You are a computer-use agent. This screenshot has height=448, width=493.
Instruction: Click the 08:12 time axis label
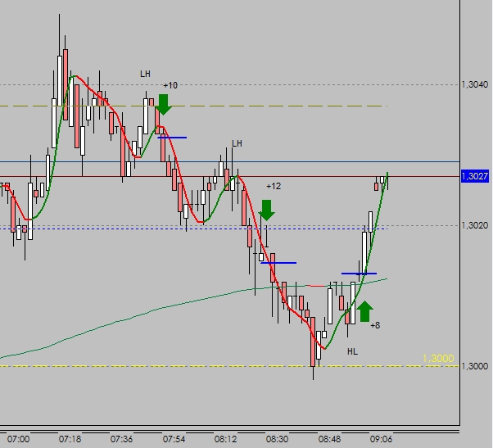tap(225, 439)
